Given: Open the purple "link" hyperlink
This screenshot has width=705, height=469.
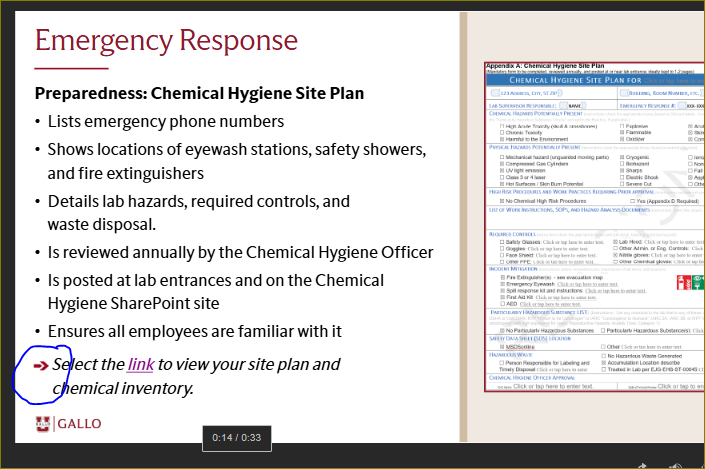Looking at the screenshot, I should 140,365.
